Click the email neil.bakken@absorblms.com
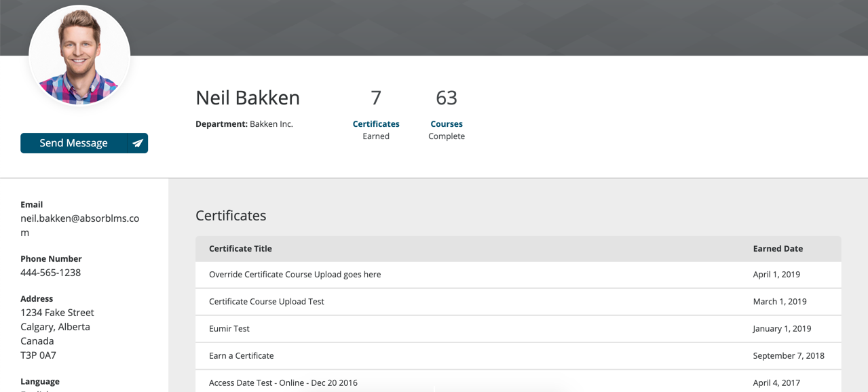Viewport: 868px width, 392px height. (x=80, y=225)
